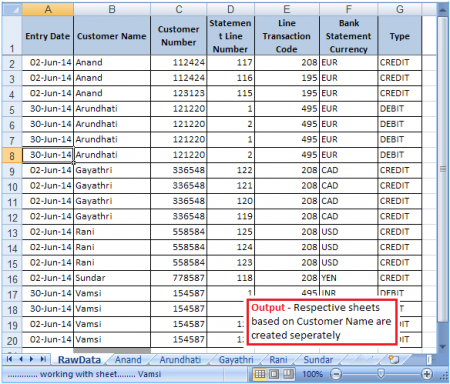This screenshot has height=384, width=450.
Task: Select cell B17 Vamsi
Action: (x=112, y=293)
